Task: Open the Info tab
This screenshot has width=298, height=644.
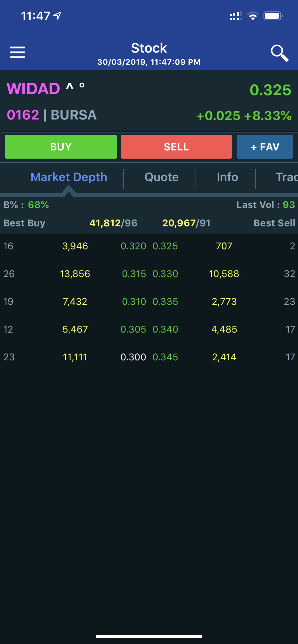Action: (x=227, y=177)
